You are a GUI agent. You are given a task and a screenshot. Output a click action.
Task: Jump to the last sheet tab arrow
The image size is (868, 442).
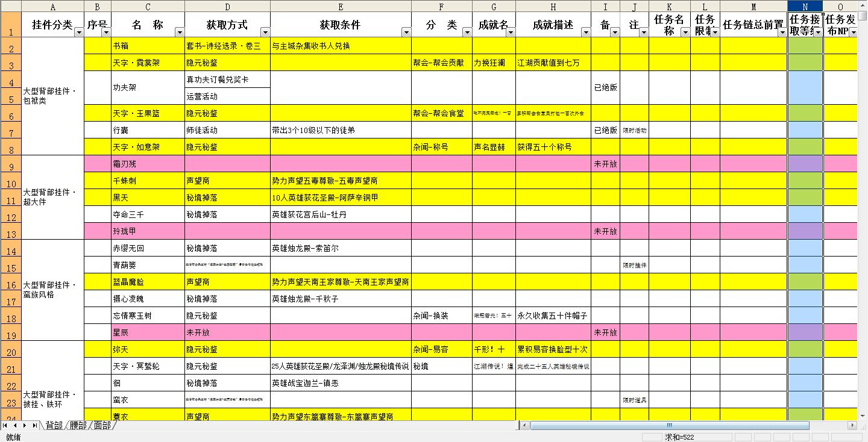(34, 425)
